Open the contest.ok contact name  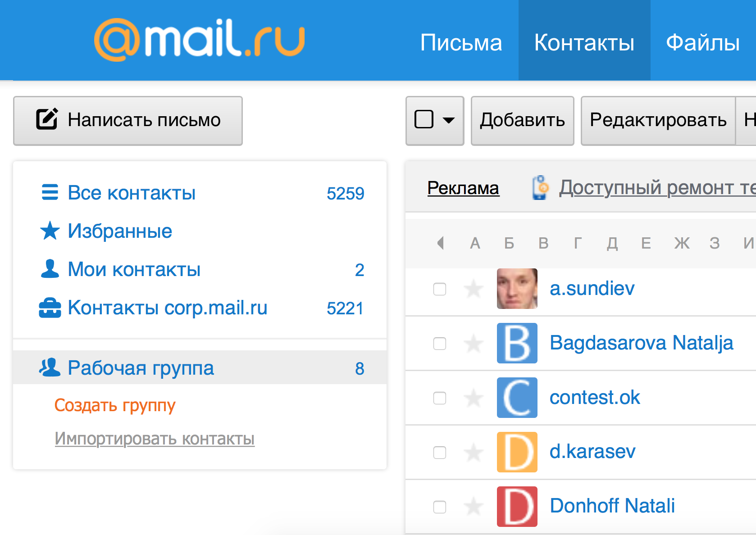[595, 397]
